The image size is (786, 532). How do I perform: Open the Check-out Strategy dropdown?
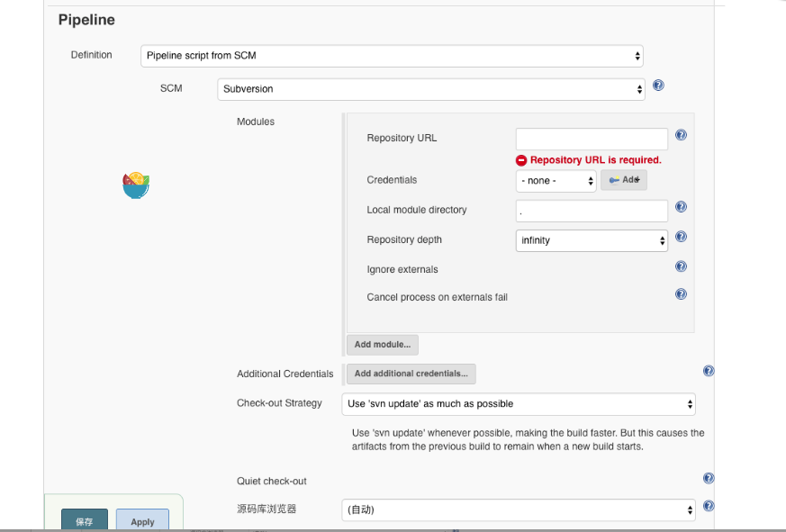tap(519, 404)
